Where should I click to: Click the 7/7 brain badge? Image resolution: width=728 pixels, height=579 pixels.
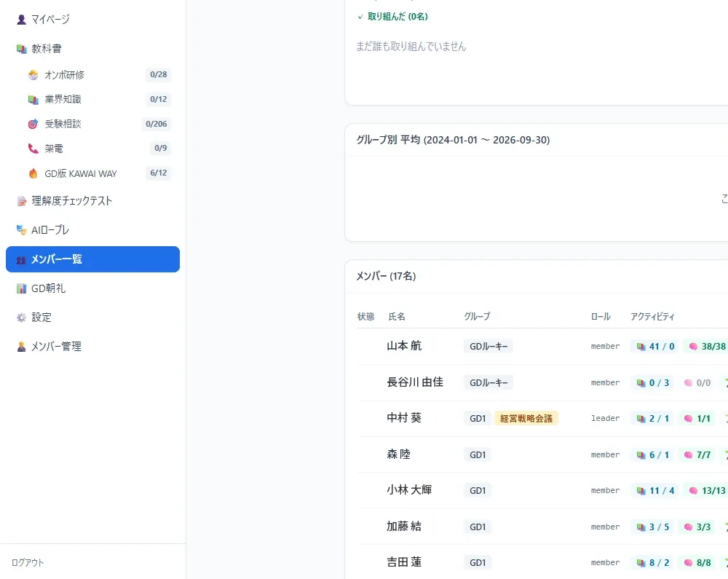[x=697, y=455]
